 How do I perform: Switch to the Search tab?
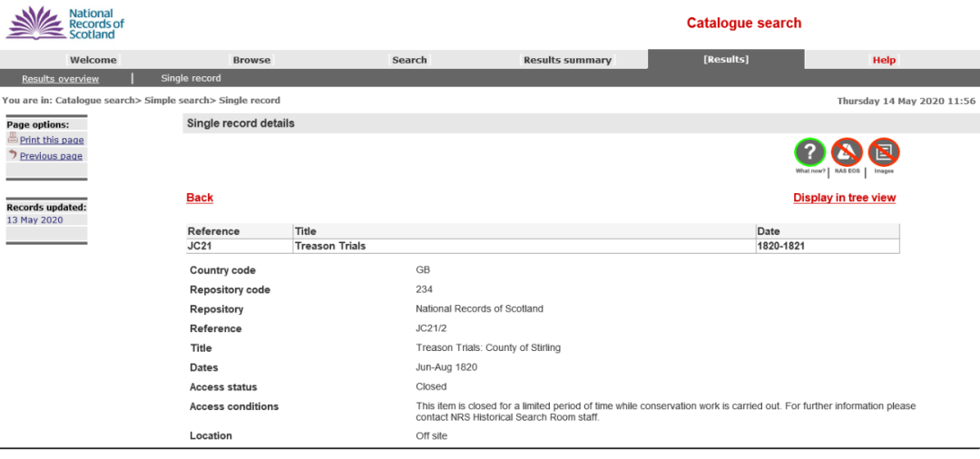[409, 60]
